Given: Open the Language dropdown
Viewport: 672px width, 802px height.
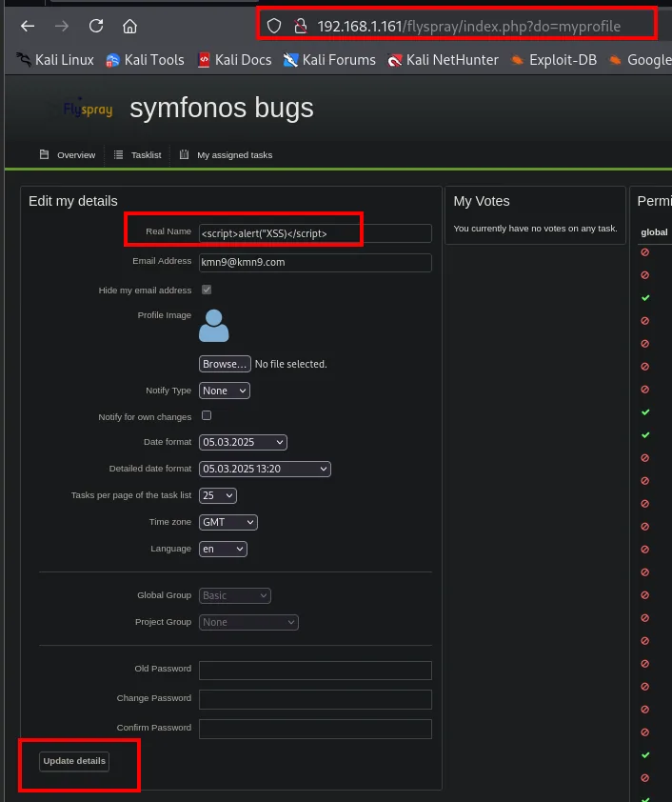Looking at the screenshot, I should coord(223,549).
